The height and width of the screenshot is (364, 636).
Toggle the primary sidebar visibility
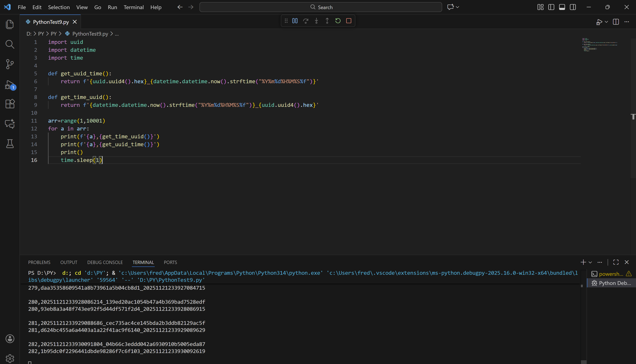click(x=551, y=7)
